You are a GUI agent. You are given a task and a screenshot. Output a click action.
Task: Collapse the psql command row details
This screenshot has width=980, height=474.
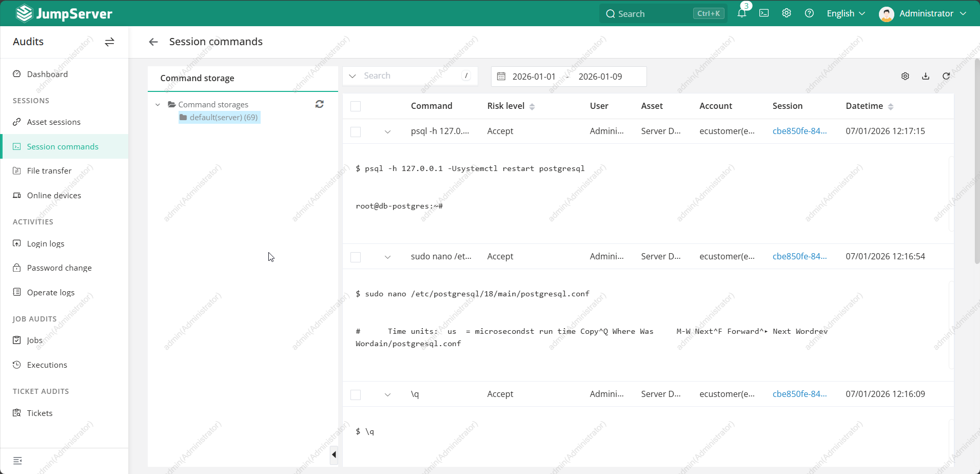[x=387, y=131]
